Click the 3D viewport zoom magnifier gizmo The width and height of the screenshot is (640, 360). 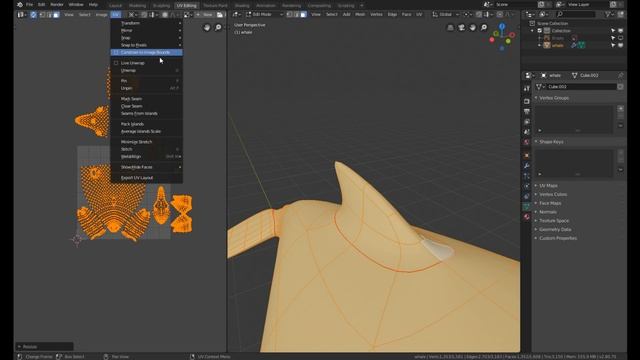[484, 27]
